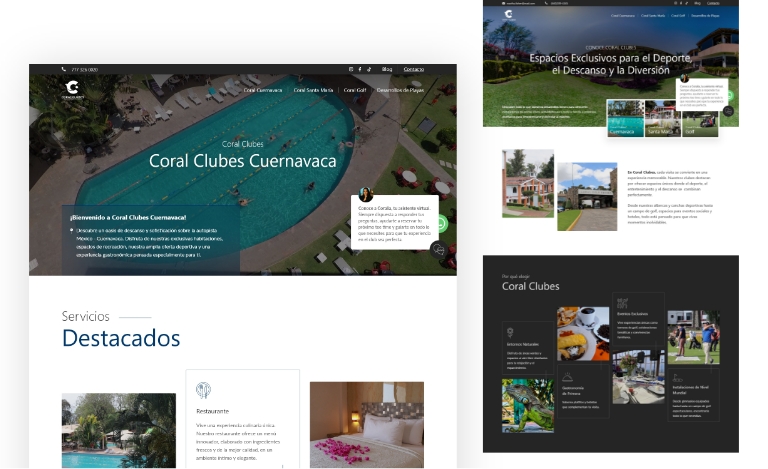768x469 pixels.
Task: Open Coral Cuernavaca menu on home page
Action: (623, 16)
